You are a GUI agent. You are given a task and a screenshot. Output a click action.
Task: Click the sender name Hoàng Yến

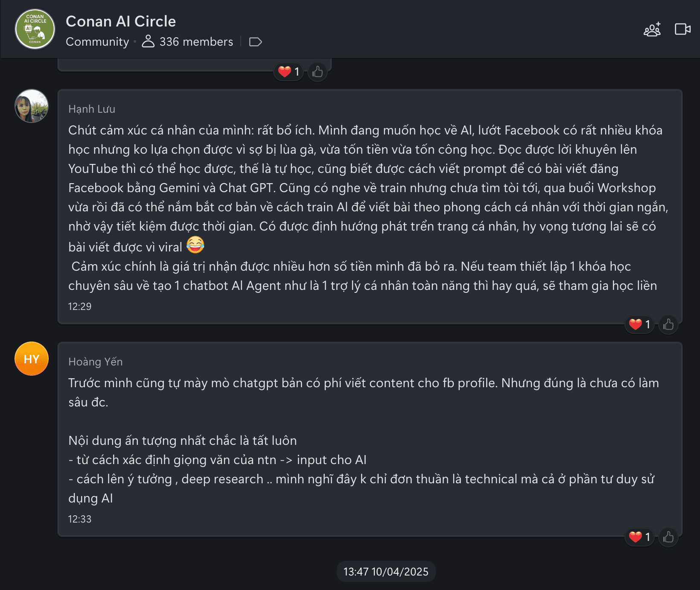pos(96,362)
